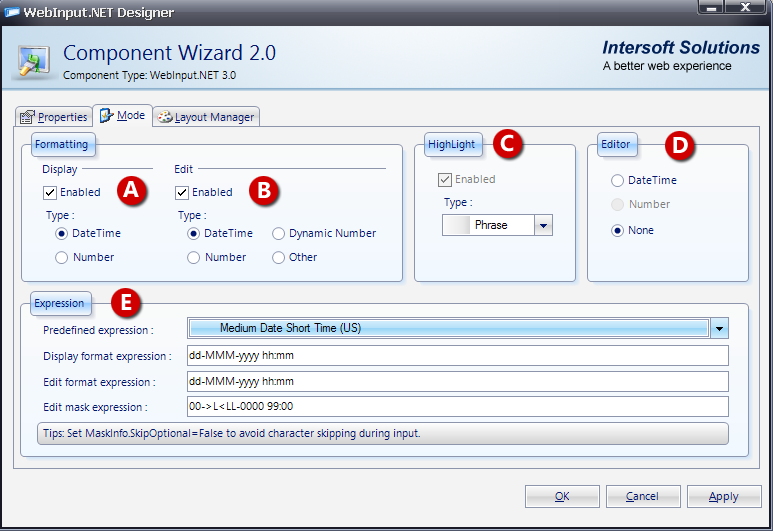773x531 pixels.
Task: Click the Properties tab icon
Action: 27,117
